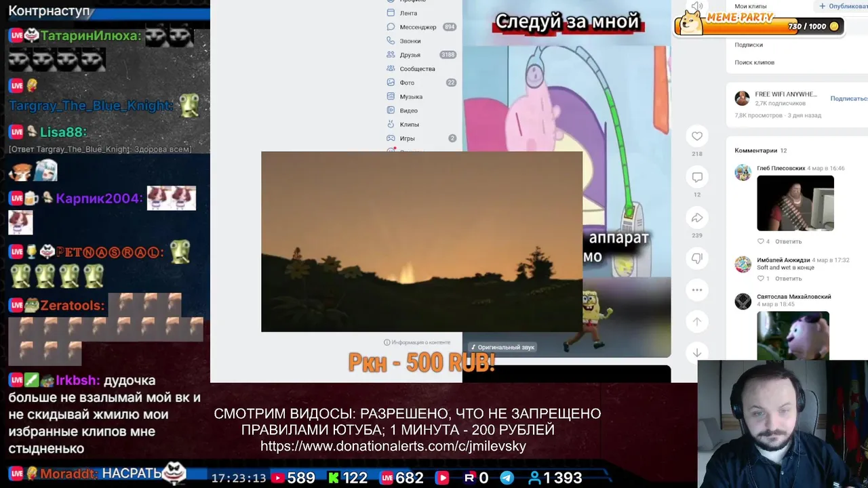
Task: Click the 22 badge next to Фото
Action: (x=451, y=83)
